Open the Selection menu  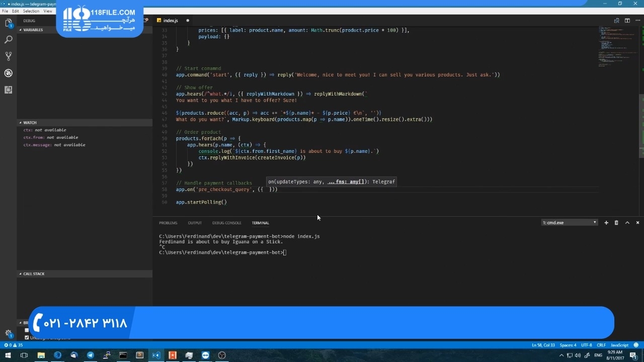(31, 11)
